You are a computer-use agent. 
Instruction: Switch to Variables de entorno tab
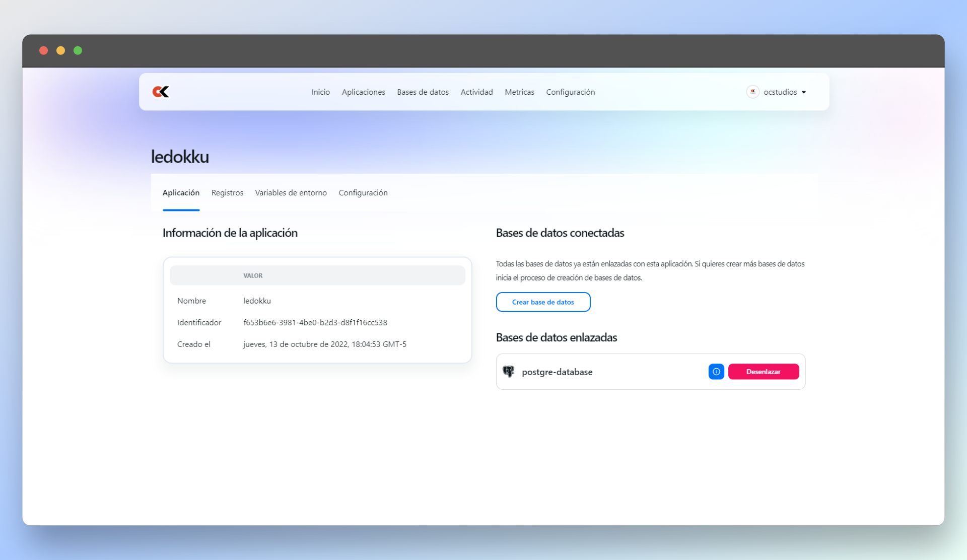(x=291, y=193)
